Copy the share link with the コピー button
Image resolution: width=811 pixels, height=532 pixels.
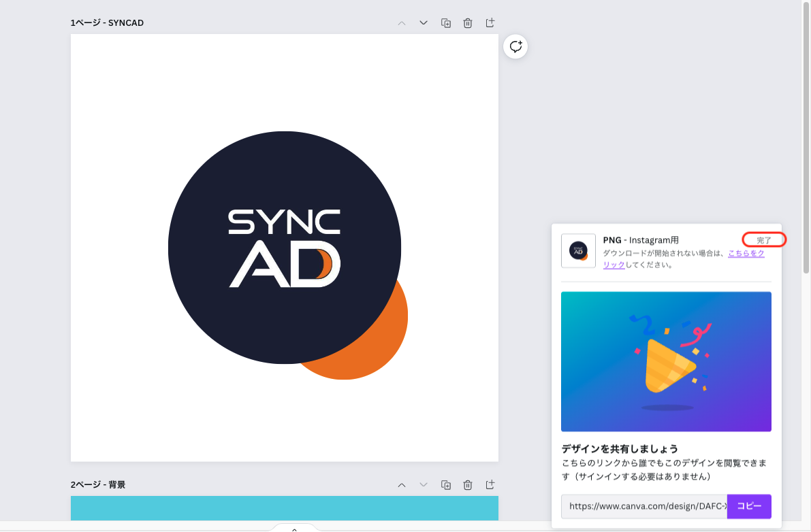click(749, 506)
